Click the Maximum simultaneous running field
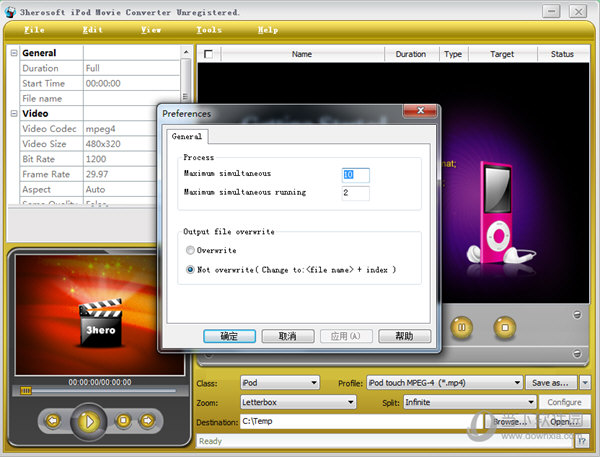Screen dimensions: 600x457 coord(355,193)
